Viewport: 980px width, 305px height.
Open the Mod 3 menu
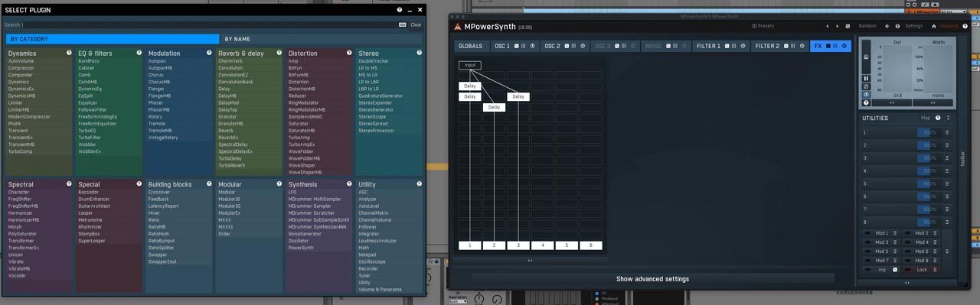point(895,242)
